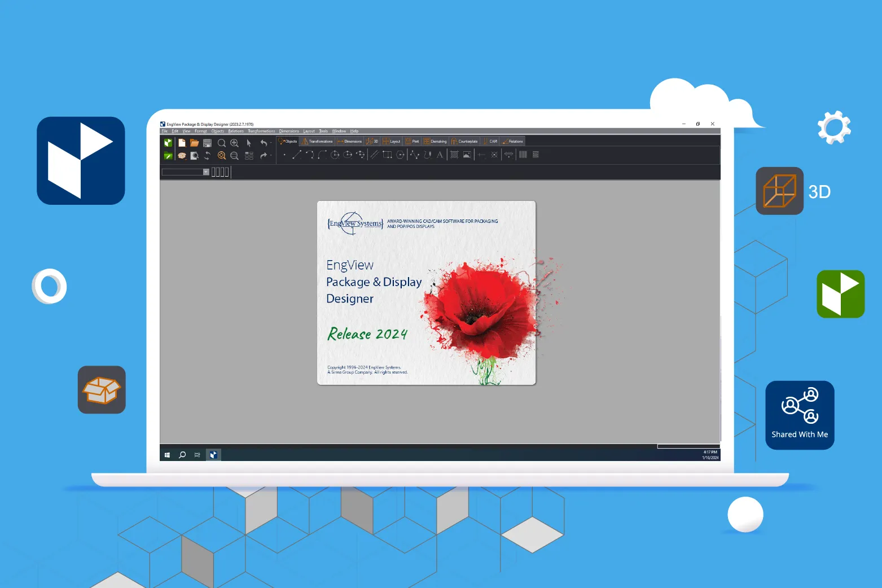Click the vertical bars barcode icon
The width and height of the screenshot is (882, 588).
pos(523,155)
